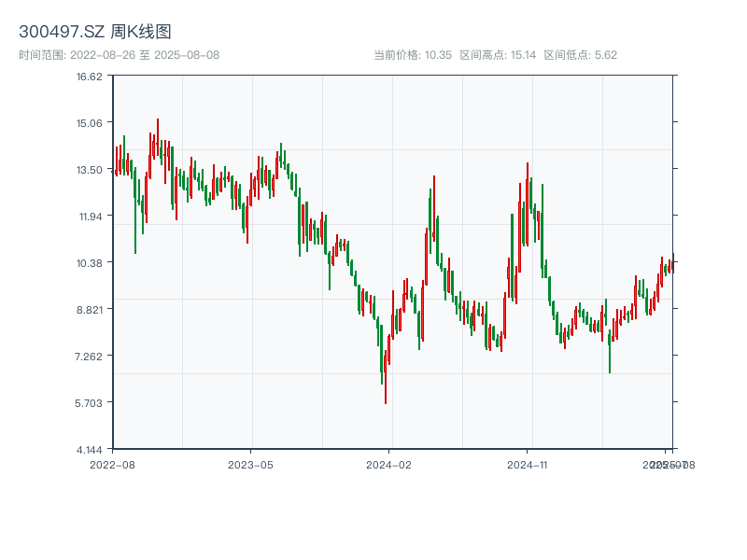Viewport: 747px width, 560px height.
Task: Click the 2022-08 x-axis date label
Action: coord(112,464)
